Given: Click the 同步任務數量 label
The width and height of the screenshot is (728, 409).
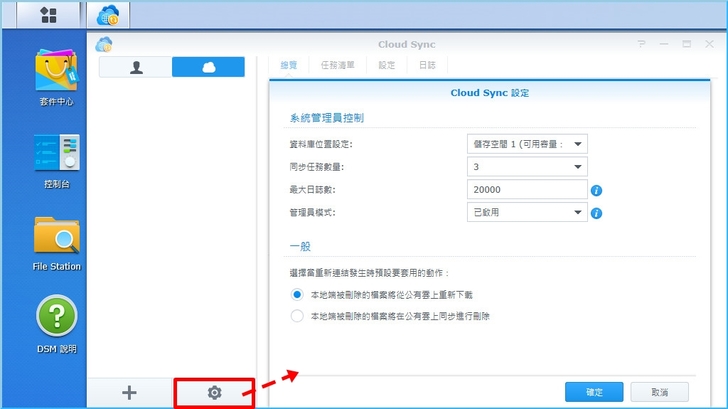Looking at the screenshot, I should click(x=317, y=167).
